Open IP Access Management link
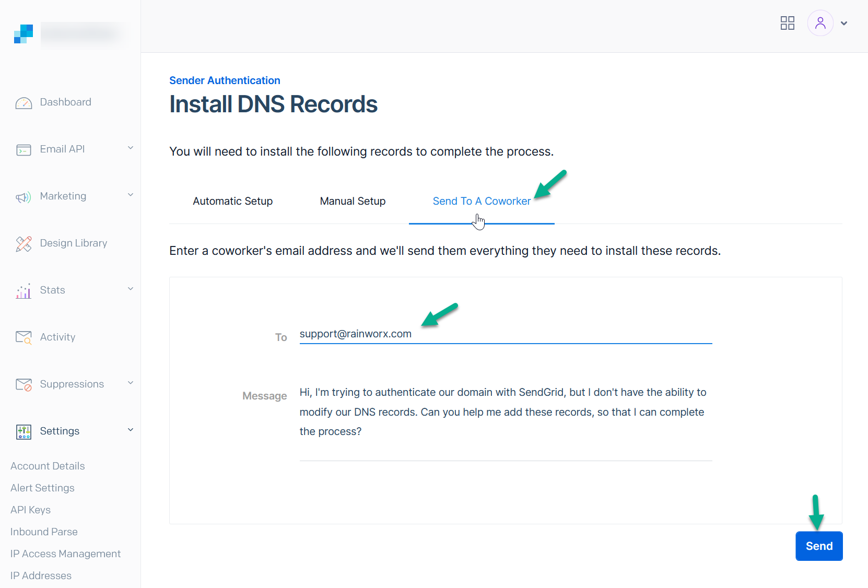 (65, 554)
